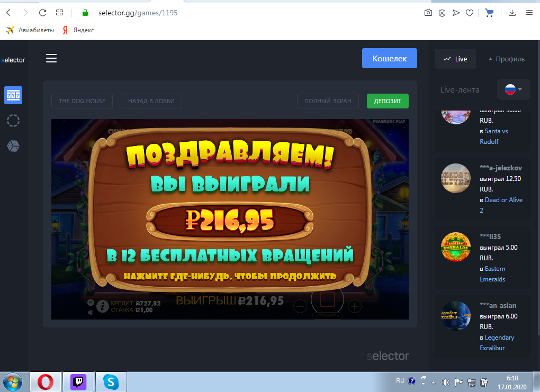Open browser downloads icon
The height and width of the screenshot is (392, 540).
click(x=512, y=13)
